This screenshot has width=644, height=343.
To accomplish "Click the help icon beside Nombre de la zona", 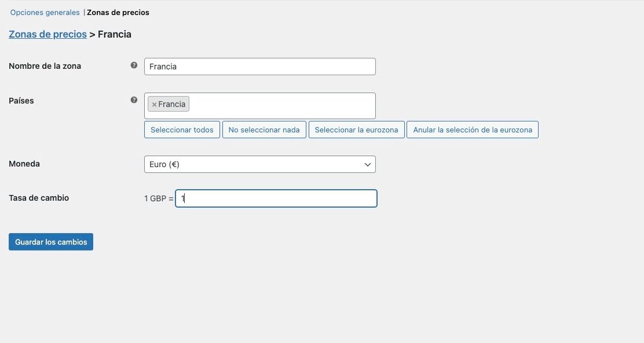I will point(134,65).
